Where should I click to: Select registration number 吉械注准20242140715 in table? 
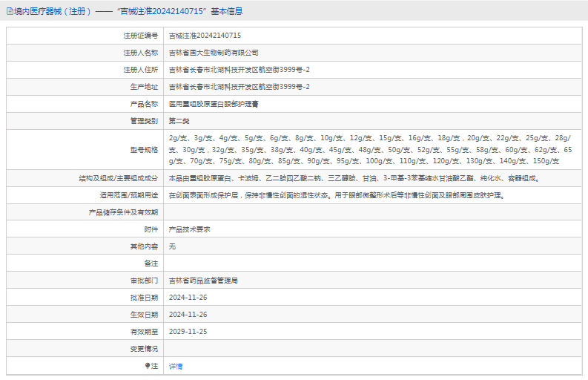(x=205, y=36)
